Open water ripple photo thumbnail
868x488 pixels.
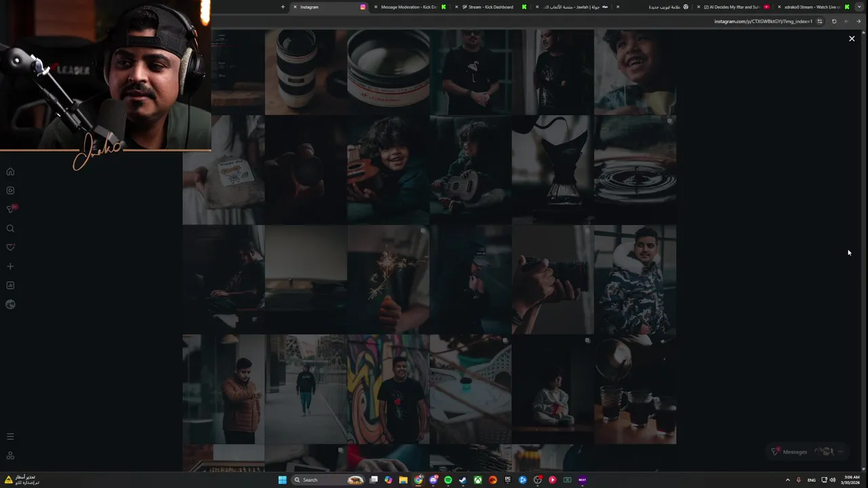coord(635,169)
